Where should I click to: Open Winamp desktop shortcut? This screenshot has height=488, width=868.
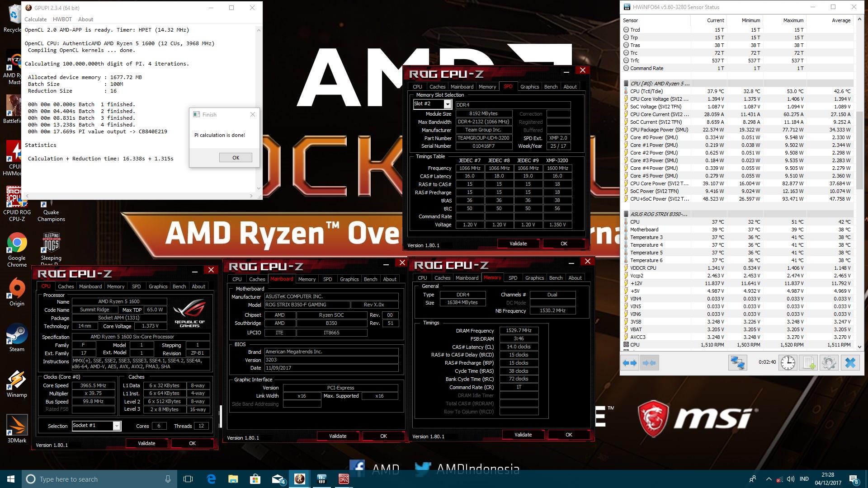coord(17,384)
